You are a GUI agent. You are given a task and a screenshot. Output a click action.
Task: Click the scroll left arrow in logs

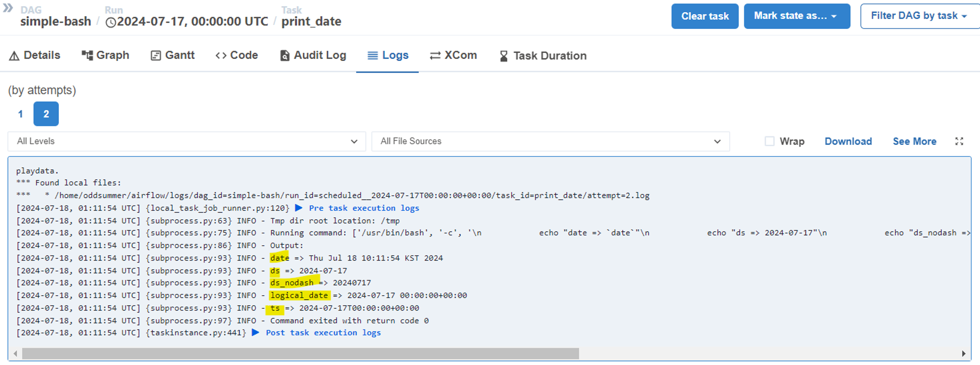(15, 354)
